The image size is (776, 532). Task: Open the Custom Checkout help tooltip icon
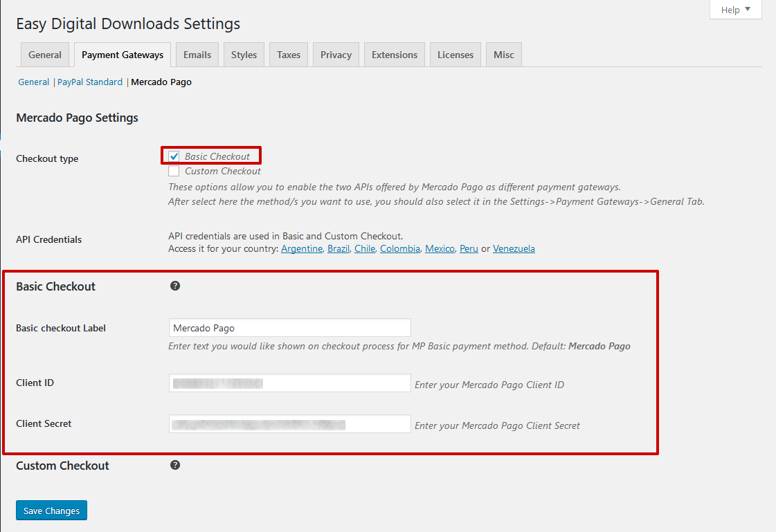[174, 465]
